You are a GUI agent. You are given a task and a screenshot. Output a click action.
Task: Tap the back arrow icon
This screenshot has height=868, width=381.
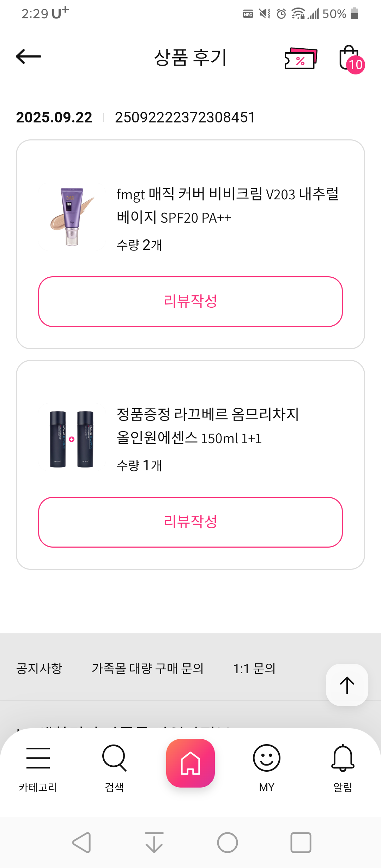pos(29,56)
